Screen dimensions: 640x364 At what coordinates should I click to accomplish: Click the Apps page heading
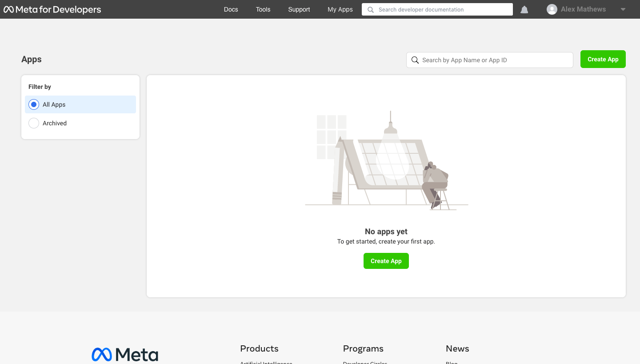pos(32,59)
